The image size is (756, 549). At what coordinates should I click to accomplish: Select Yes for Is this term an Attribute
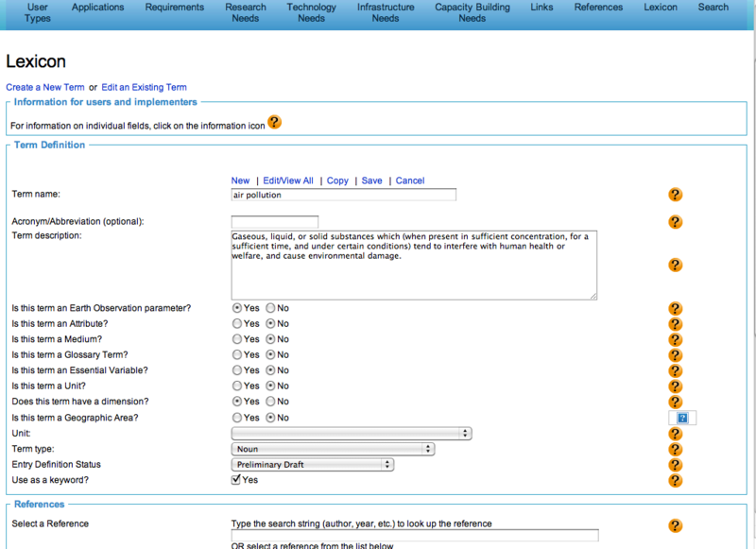click(x=237, y=324)
